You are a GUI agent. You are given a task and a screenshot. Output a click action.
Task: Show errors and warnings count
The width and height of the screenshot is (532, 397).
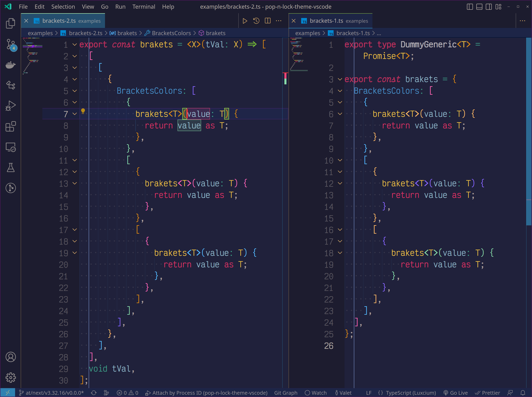[x=128, y=393]
